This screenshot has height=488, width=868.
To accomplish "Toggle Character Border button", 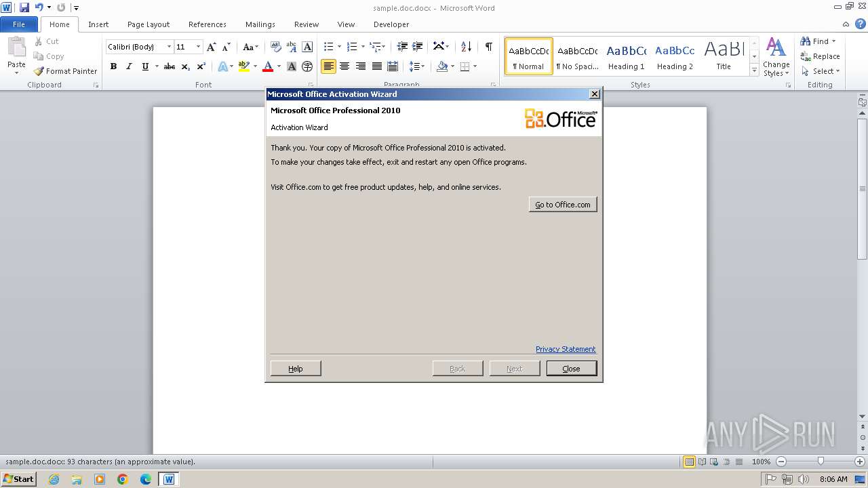I will (307, 47).
